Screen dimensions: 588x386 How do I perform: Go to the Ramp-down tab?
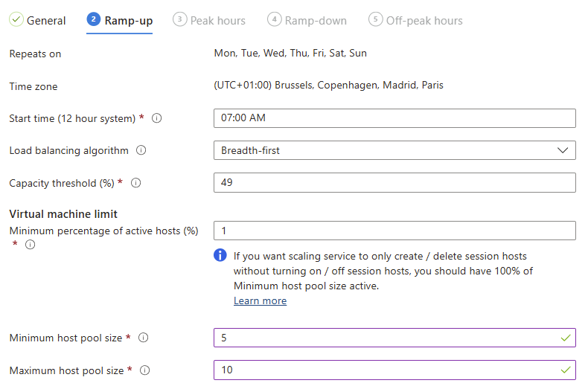click(307, 20)
